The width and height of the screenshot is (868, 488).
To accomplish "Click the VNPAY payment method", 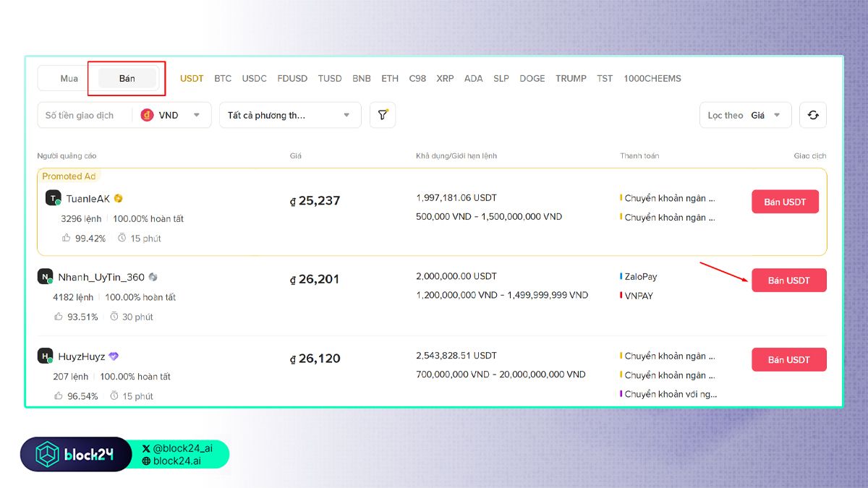I will (639, 296).
